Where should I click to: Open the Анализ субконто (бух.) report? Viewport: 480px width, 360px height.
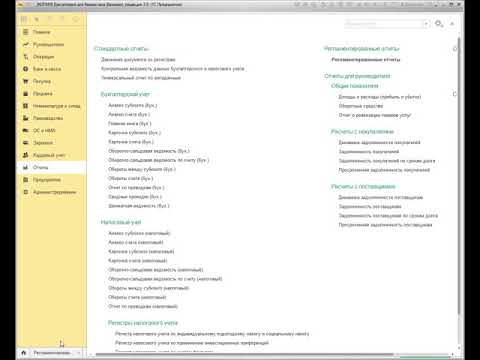click(x=133, y=105)
